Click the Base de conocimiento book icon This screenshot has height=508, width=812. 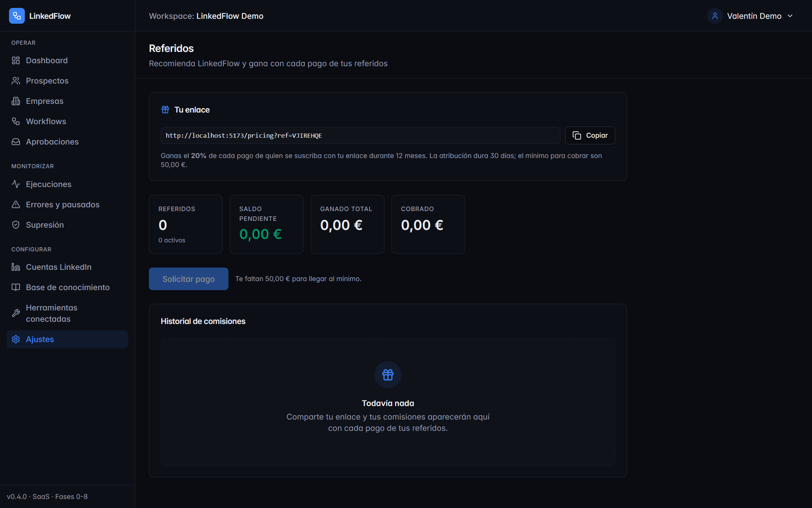click(16, 287)
